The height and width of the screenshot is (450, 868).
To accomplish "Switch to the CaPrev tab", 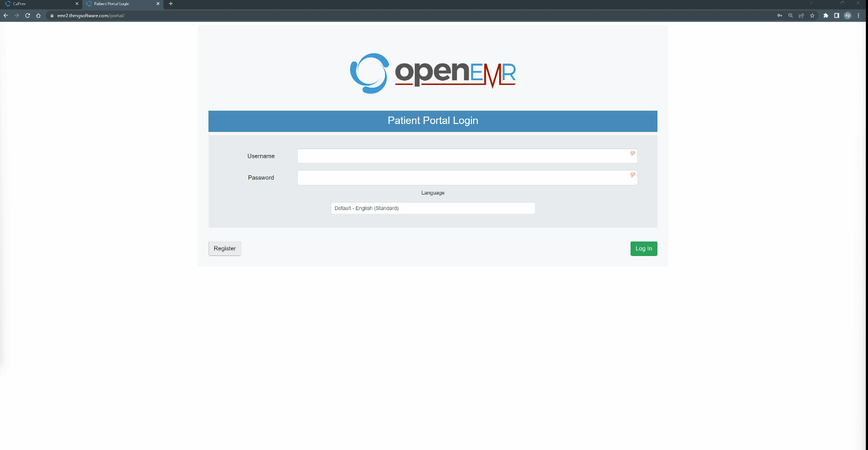I will [37, 4].
